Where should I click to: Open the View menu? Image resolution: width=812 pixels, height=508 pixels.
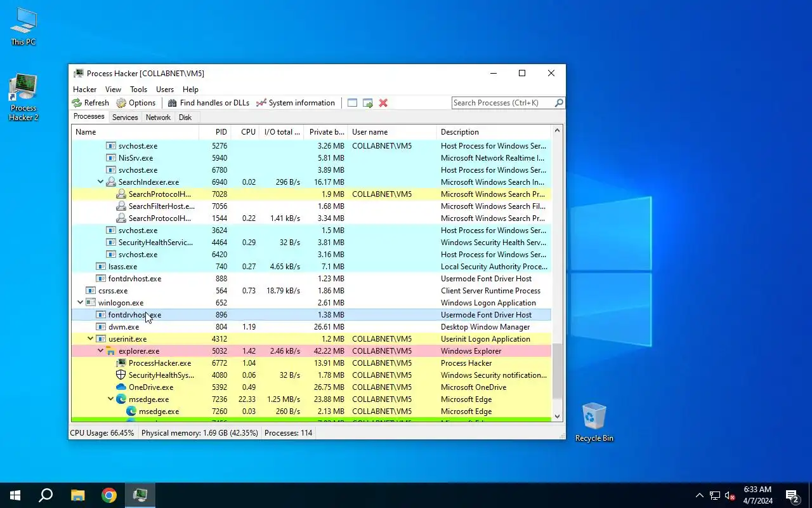(113, 90)
